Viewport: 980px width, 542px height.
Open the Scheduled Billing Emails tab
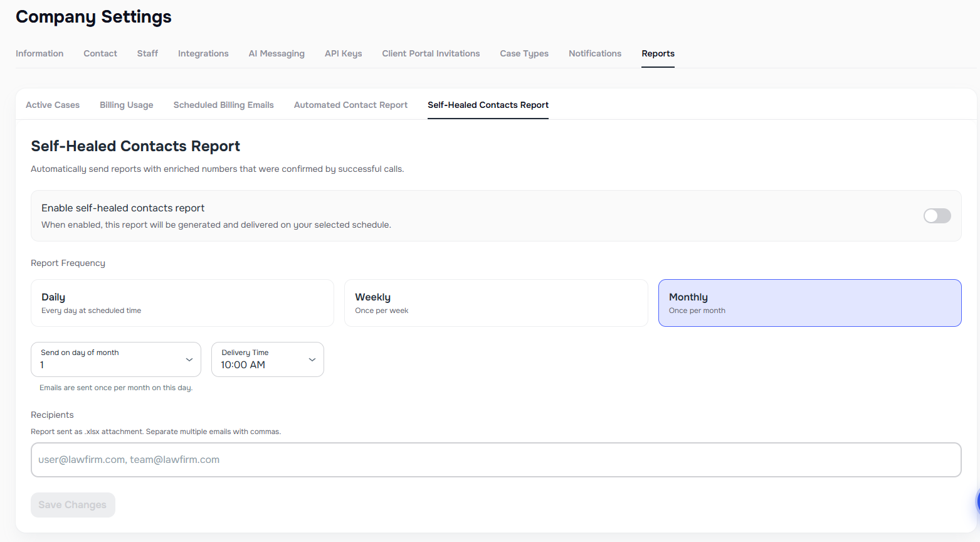click(223, 105)
